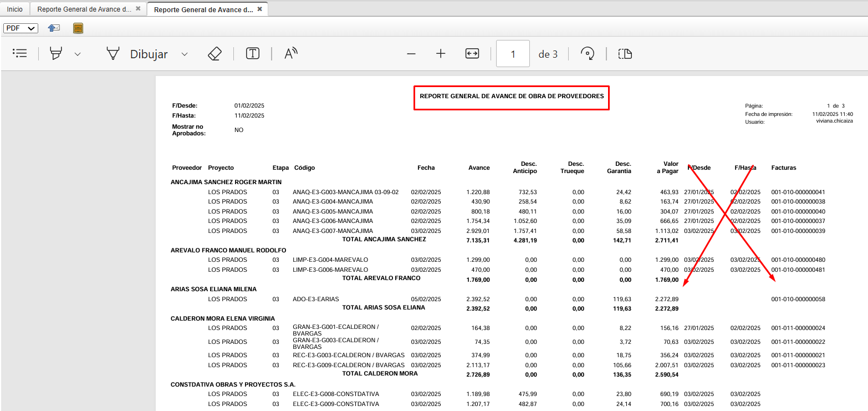The width and height of the screenshot is (868, 411).
Task: Open the table of contents panel
Action: 20,53
